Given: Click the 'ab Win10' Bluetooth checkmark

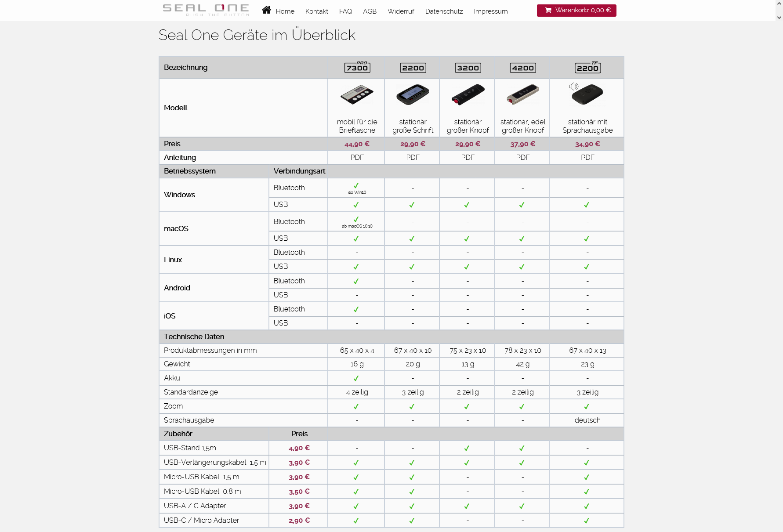Looking at the screenshot, I should (x=356, y=185).
